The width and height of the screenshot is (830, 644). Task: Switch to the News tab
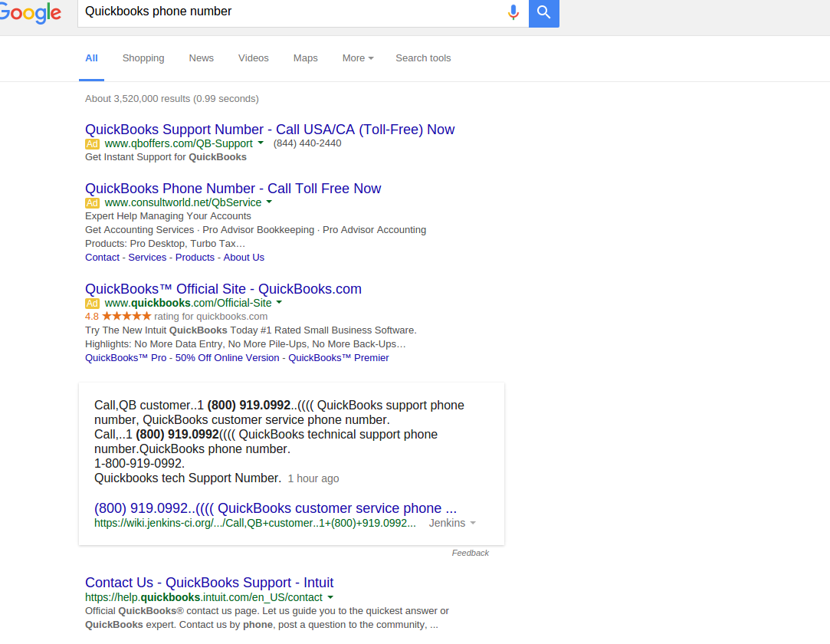201,58
